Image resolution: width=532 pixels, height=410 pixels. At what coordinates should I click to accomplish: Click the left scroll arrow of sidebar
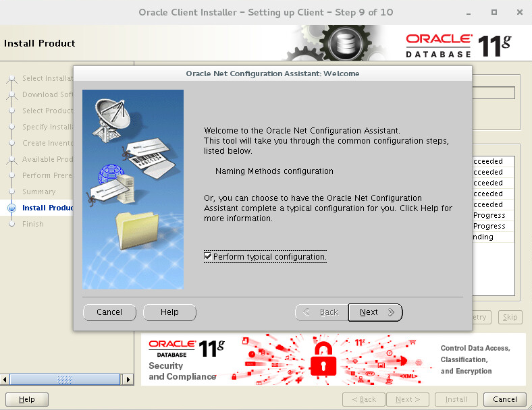tap(5, 379)
